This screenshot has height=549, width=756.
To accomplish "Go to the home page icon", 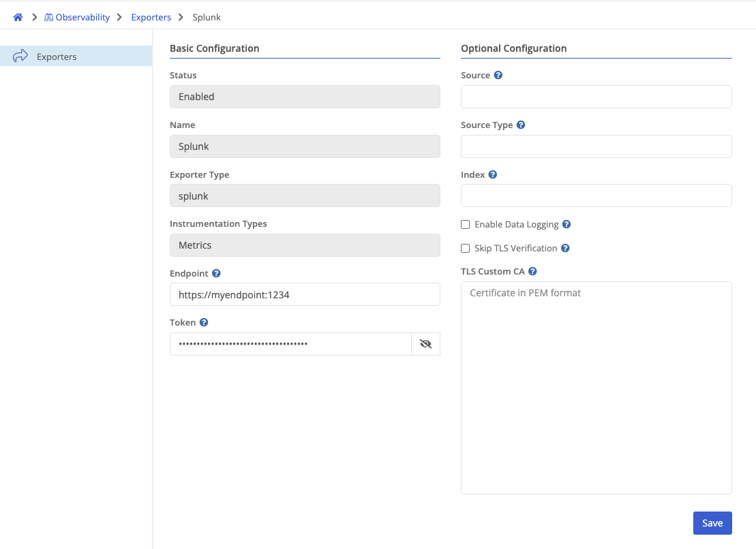I will (x=18, y=17).
